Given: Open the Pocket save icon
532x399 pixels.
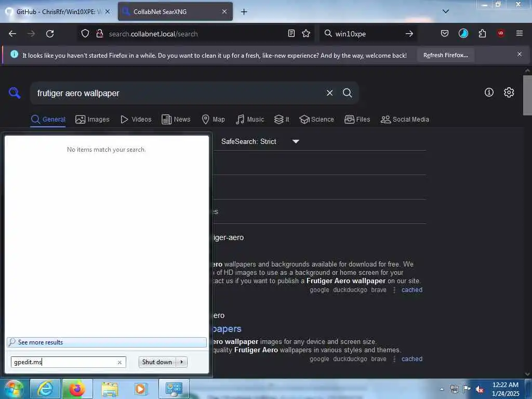Looking at the screenshot, I should 445,33.
